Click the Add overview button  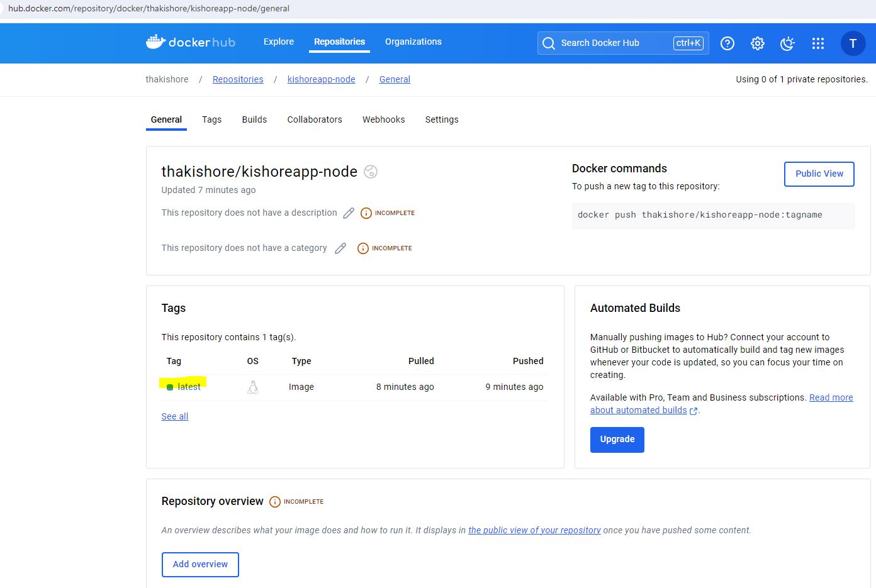click(200, 564)
